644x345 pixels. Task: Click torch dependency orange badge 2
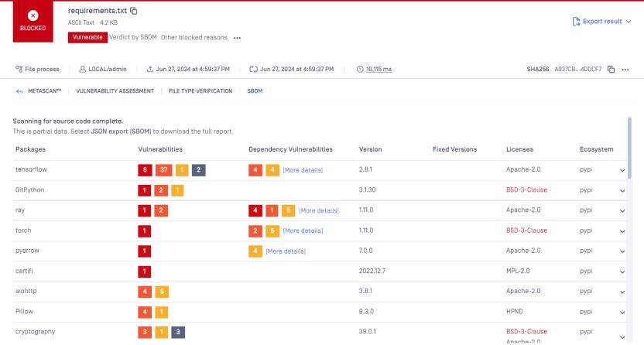pyautogui.click(x=255, y=231)
